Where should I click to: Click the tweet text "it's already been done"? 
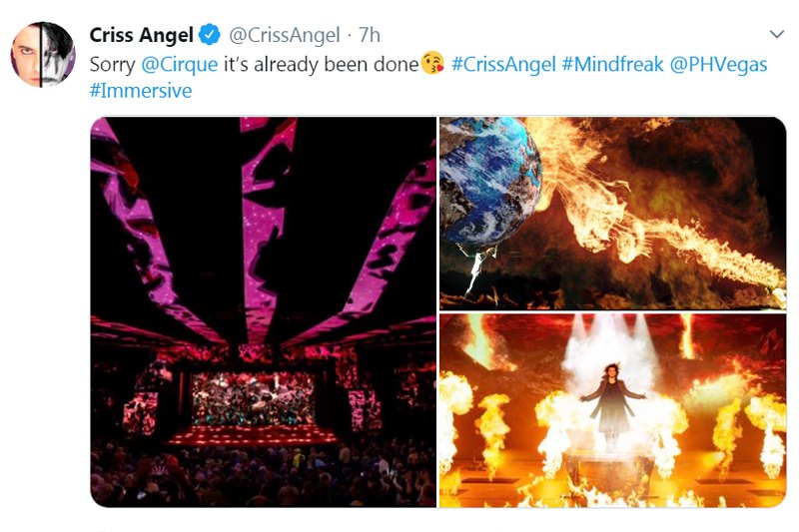[x=321, y=65]
